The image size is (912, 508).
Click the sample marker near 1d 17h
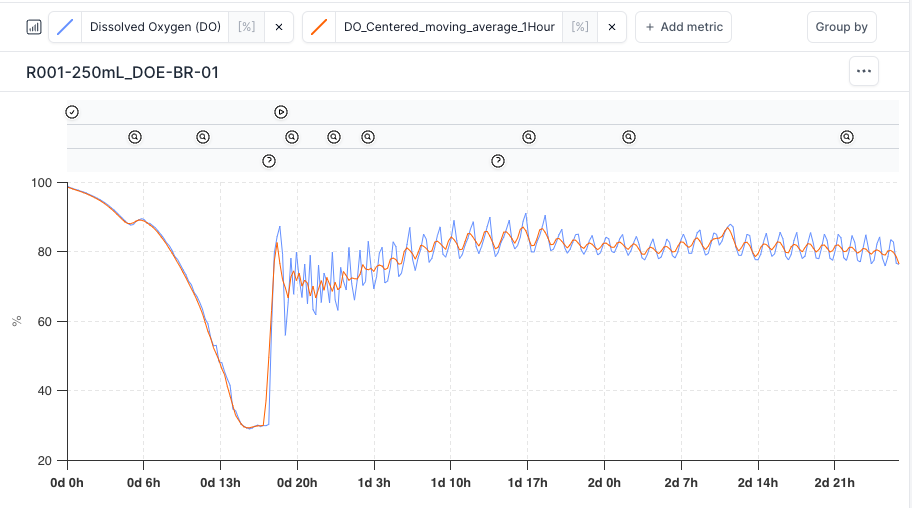pos(529,137)
